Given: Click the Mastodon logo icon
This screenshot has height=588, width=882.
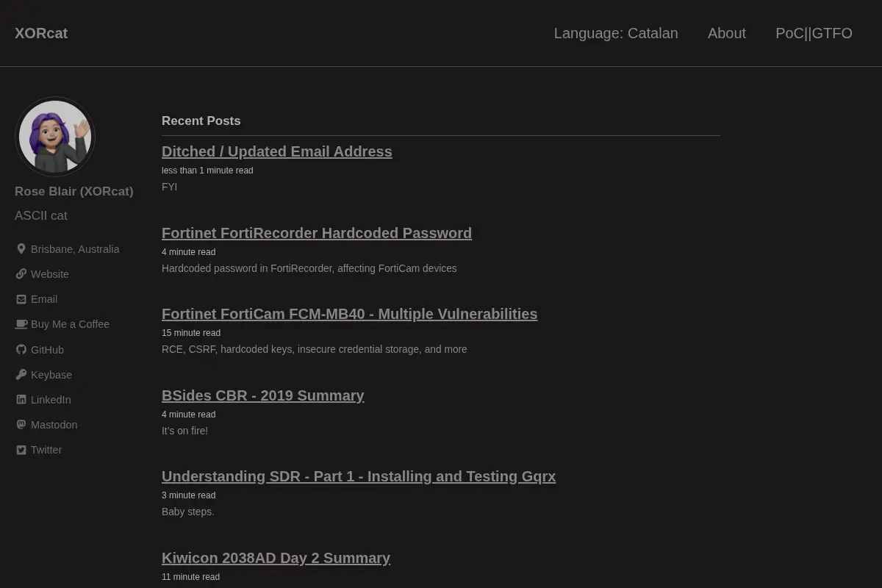Looking at the screenshot, I should point(21,425).
